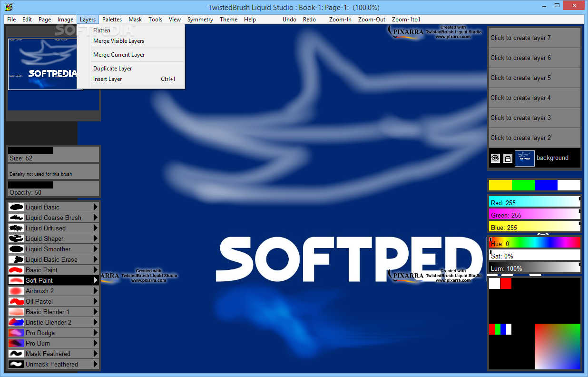This screenshot has width=588, height=377.
Task: Expand Pro Dodge options arrow
Action: click(96, 333)
